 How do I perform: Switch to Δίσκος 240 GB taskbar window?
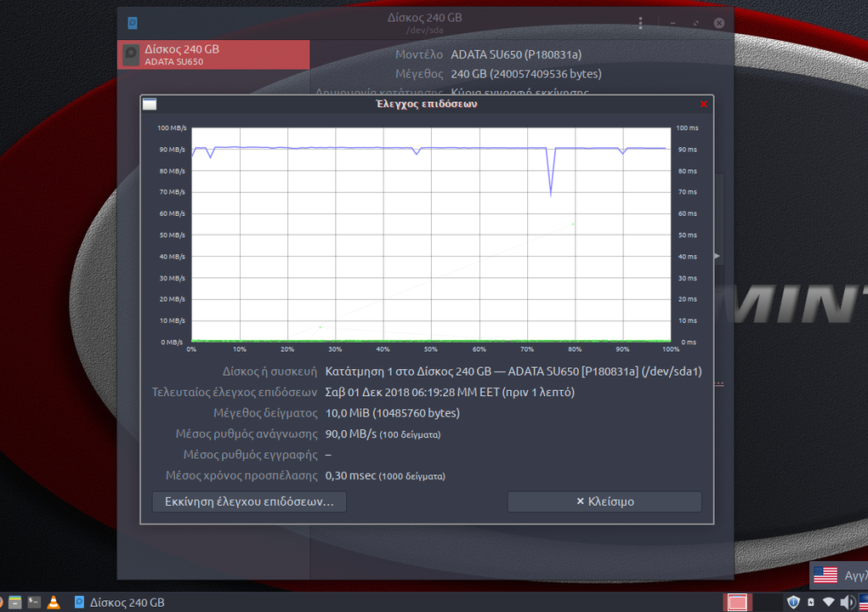pos(120,602)
